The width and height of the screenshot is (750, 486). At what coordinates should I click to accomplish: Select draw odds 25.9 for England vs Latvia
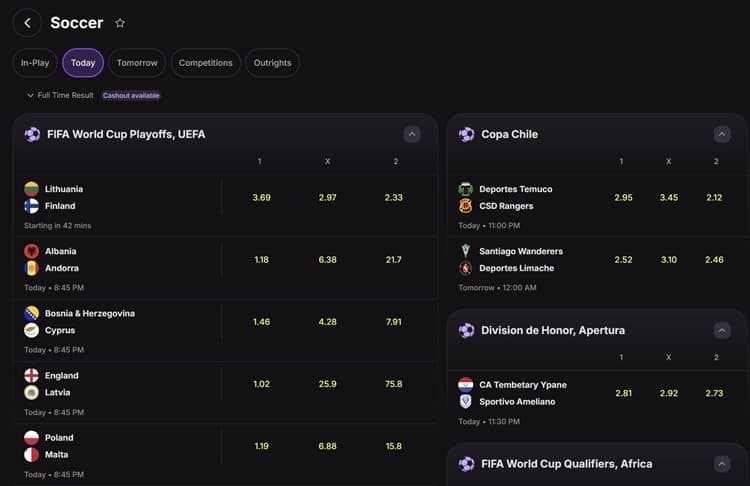pyautogui.click(x=327, y=384)
